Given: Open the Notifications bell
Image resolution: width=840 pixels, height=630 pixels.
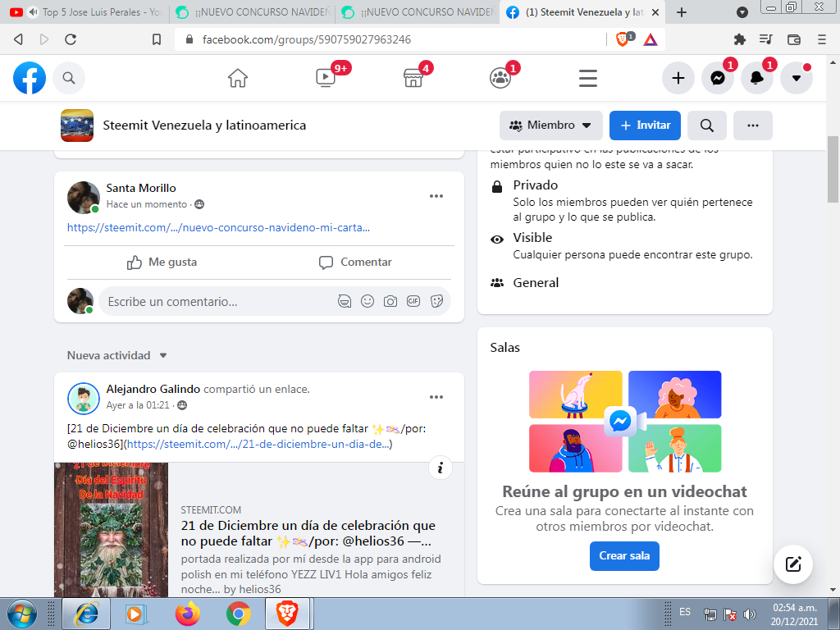Looking at the screenshot, I should (x=757, y=78).
